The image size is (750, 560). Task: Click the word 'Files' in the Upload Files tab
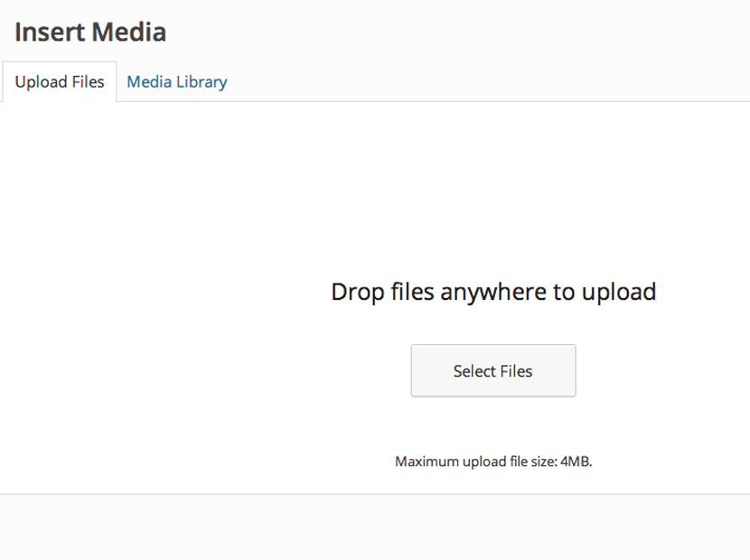(x=88, y=82)
